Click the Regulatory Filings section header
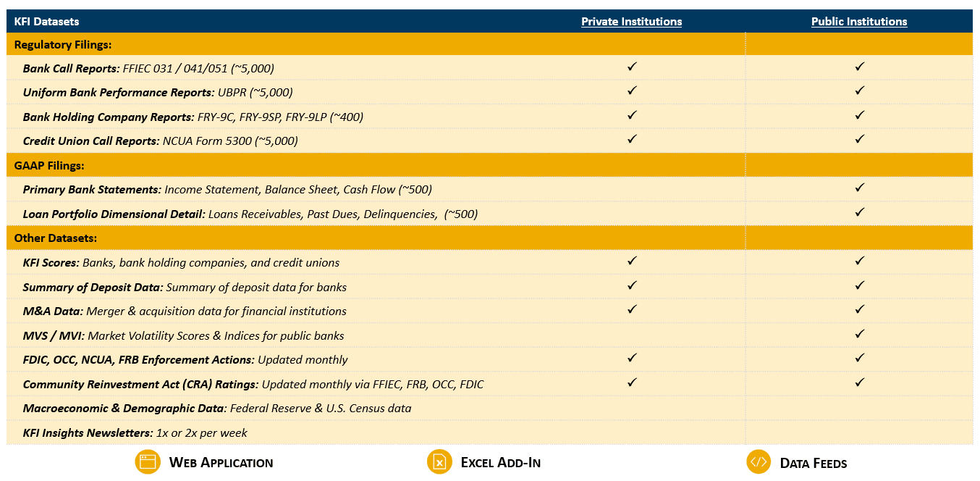 tap(63, 45)
